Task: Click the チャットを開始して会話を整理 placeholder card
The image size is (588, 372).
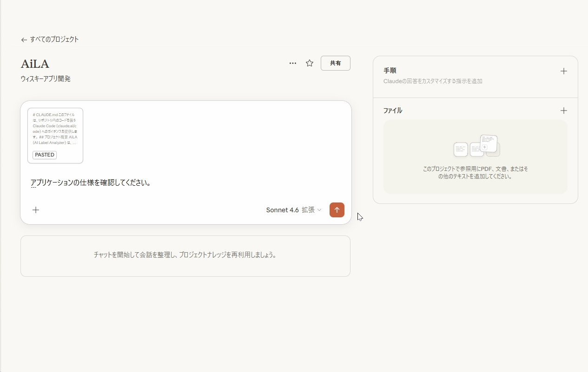Action: 185,256
